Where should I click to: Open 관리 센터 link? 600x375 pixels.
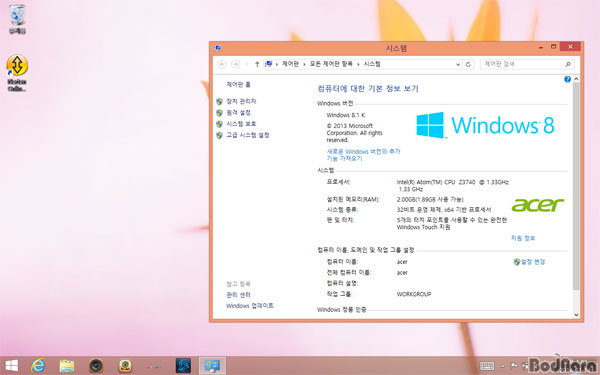[x=238, y=295]
